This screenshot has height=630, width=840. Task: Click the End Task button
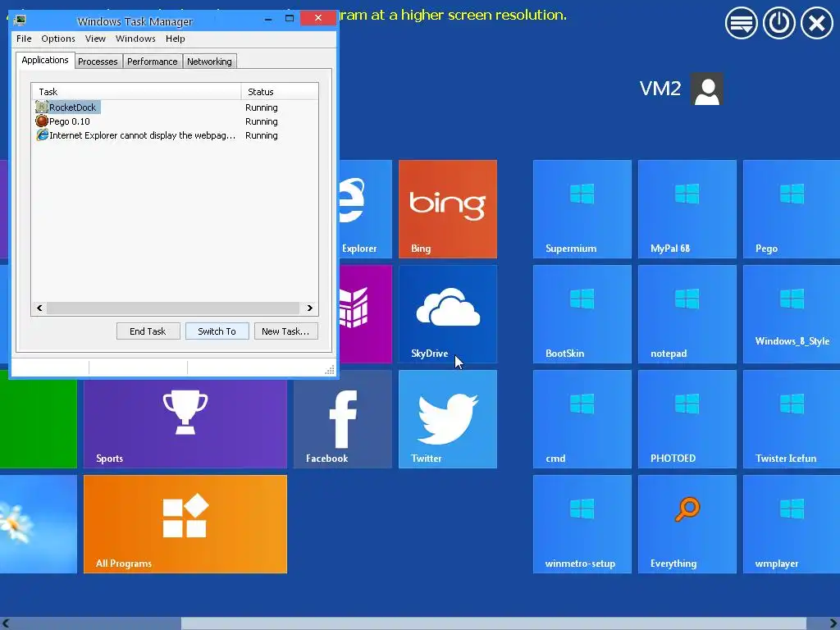click(x=148, y=331)
